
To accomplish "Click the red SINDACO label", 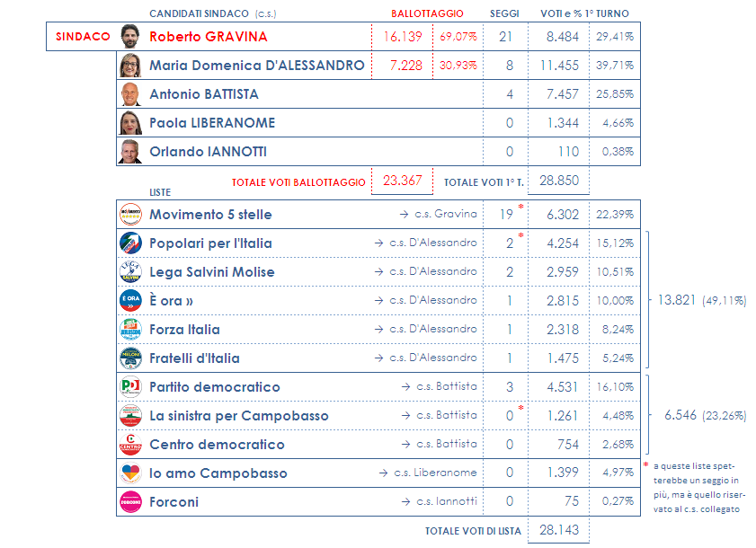I will point(83,37).
